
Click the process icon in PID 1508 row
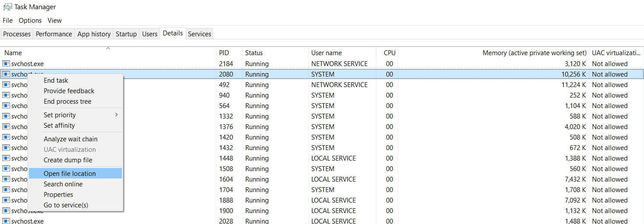point(6,169)
